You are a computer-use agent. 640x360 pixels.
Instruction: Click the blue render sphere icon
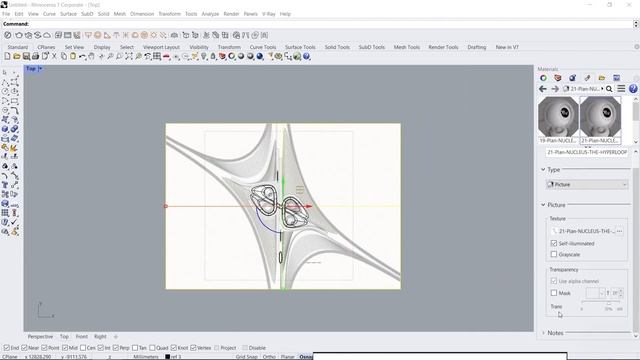coord(260,56)
